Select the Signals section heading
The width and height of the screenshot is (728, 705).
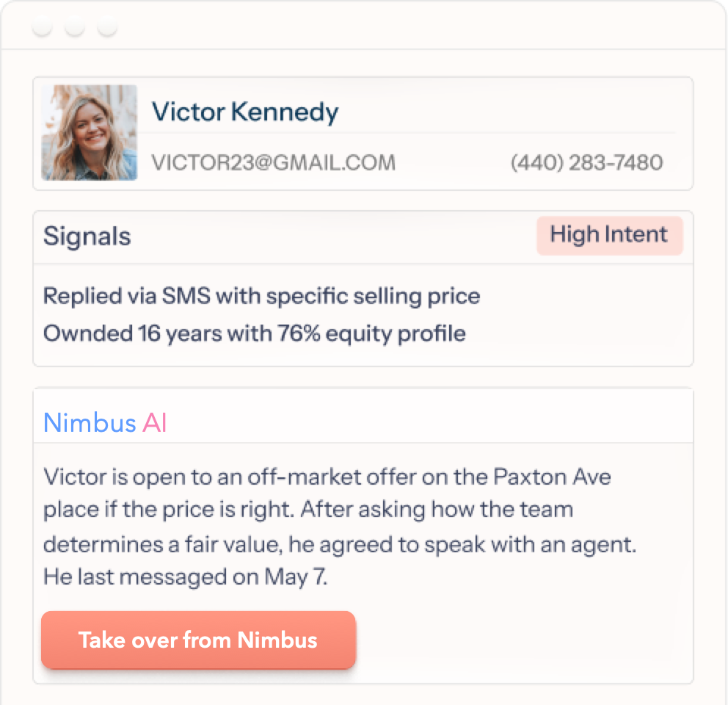pos(87,236)
